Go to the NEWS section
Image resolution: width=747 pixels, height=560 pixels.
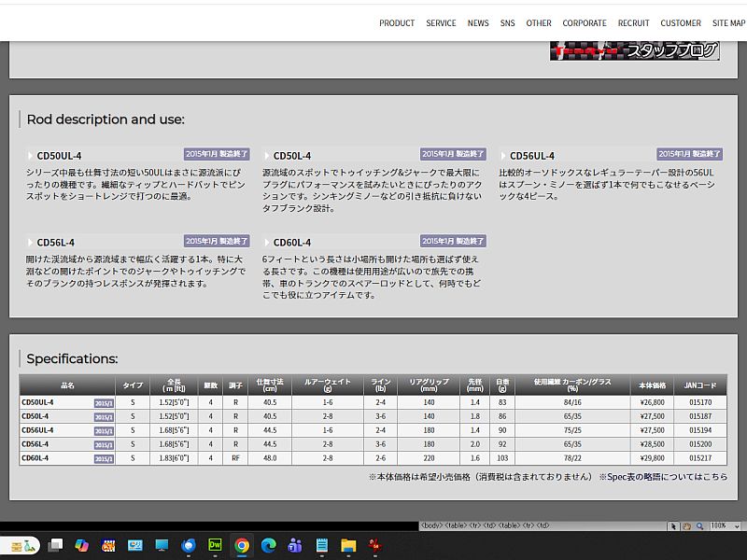(x=478, y=23)
